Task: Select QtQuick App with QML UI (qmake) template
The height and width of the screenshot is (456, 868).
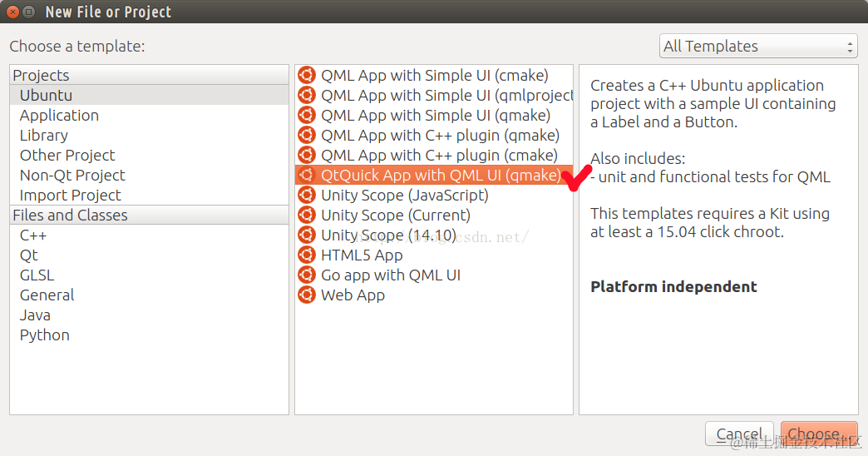Action: tap(434, 175)
